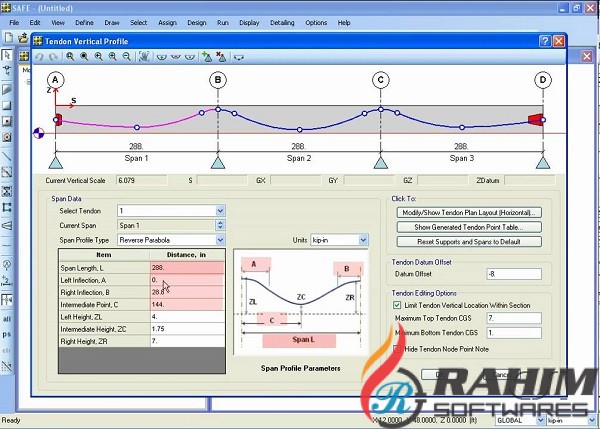This screenshot has width=600, height=429.
Task: Open the Options menu
Action: coord(316,23)
